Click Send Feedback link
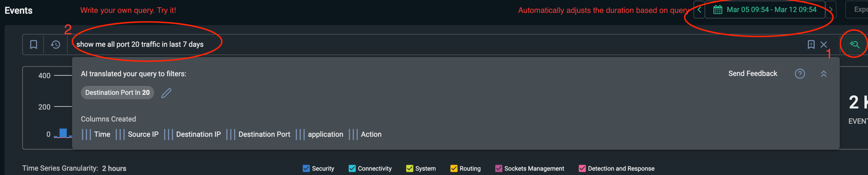 [752, 74]
